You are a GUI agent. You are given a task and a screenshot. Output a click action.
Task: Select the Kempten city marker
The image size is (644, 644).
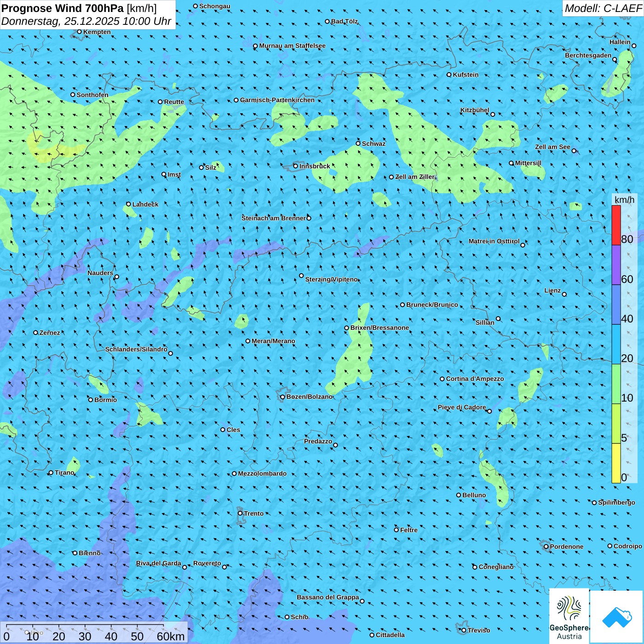(79, 32)
